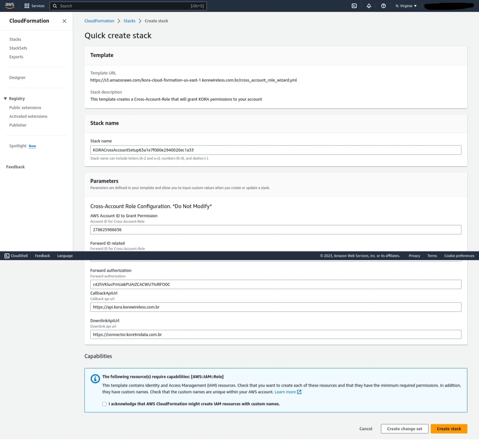Screen dimensions: 479x448
Task: Click the info icon in Capabilities box
Action: coord(95,379)
